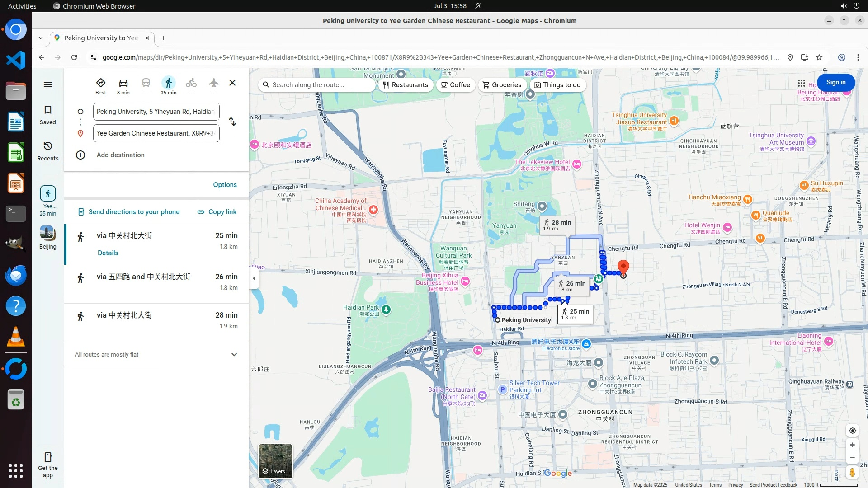Collapse the side panel arrow
Image resolution: width=868 pixels, height=488 pixels.
tap(254, 278)
